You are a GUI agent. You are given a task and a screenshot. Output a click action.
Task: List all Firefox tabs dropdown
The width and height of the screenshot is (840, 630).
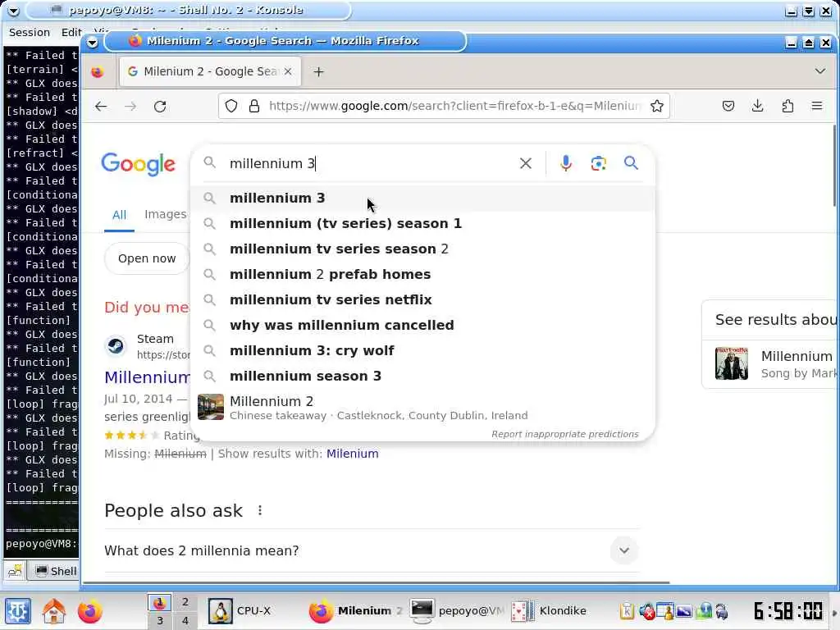click(819, 71)
